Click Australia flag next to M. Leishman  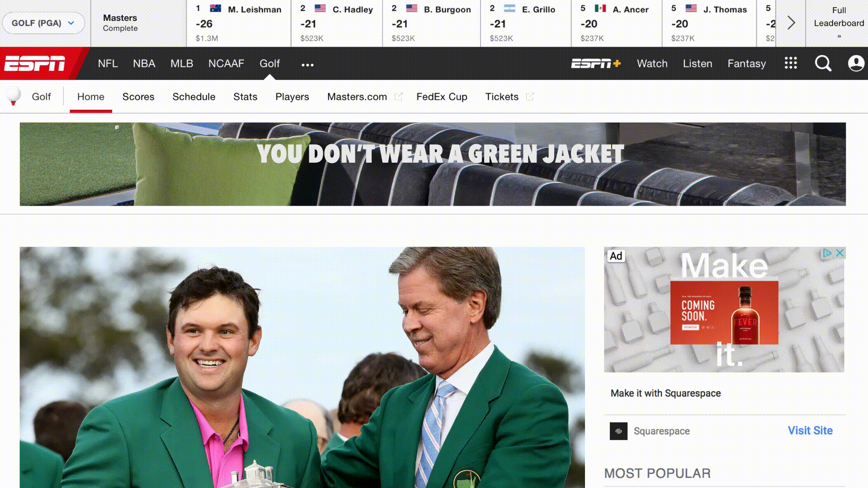pyautogui.click(x=216, y=9)
